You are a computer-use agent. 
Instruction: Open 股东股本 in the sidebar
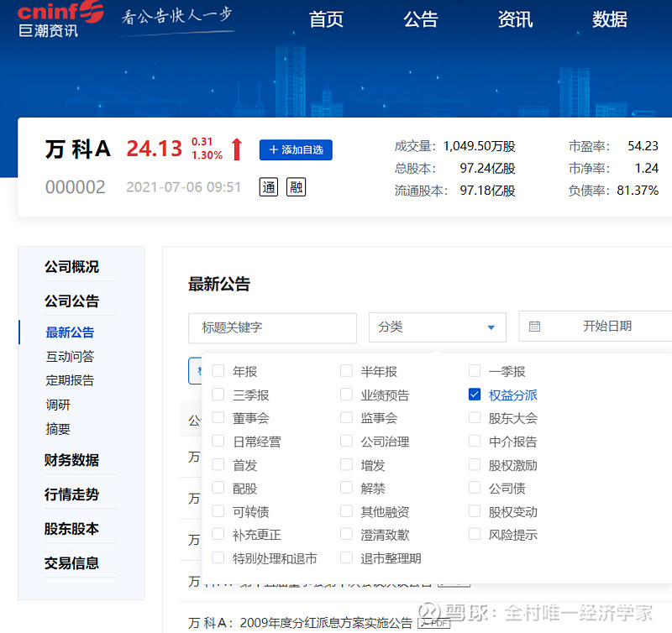point(71,529)
